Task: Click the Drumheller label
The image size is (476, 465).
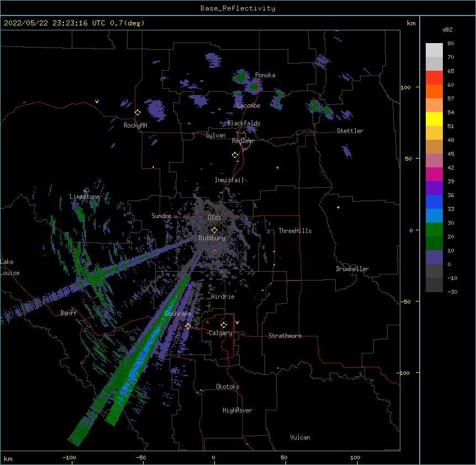Action: 352,269
